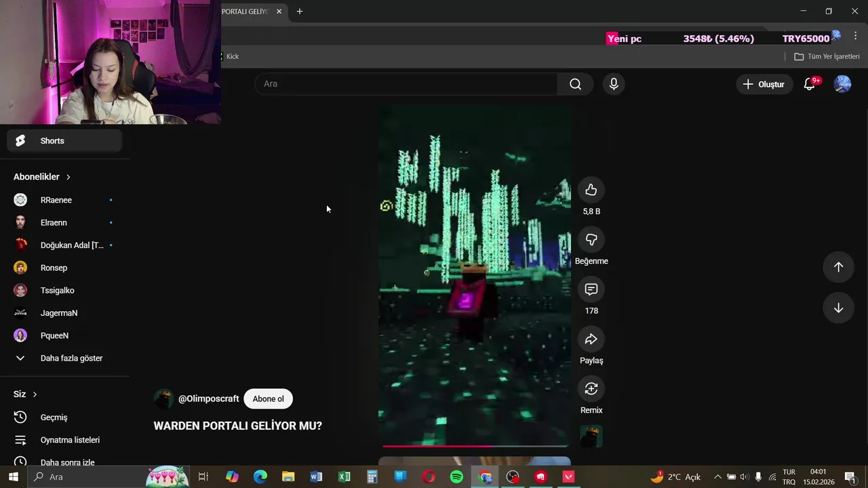Open the @Olimposcraft channel link
The width and height of the screenshot is (868, 488).
point(209,399)
